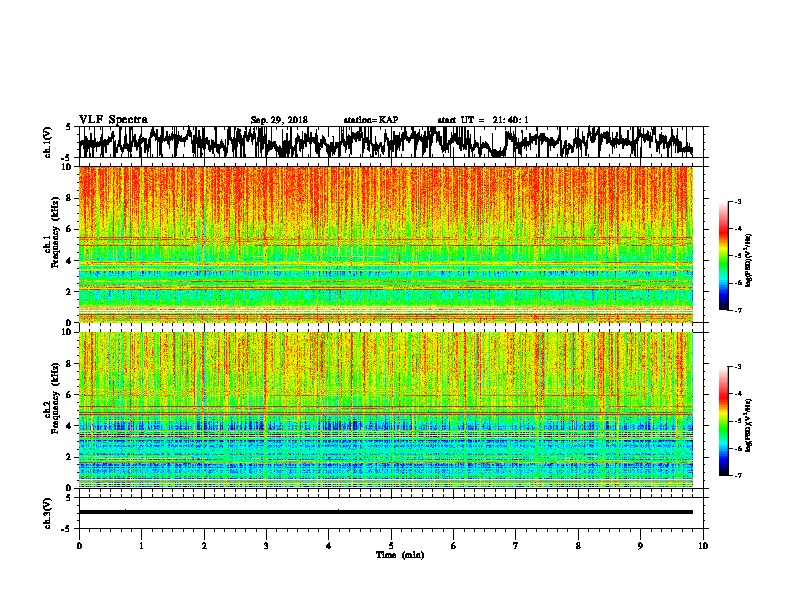
Task: Click the ch.3(V) axis label
Action: (x=48, y=513)
